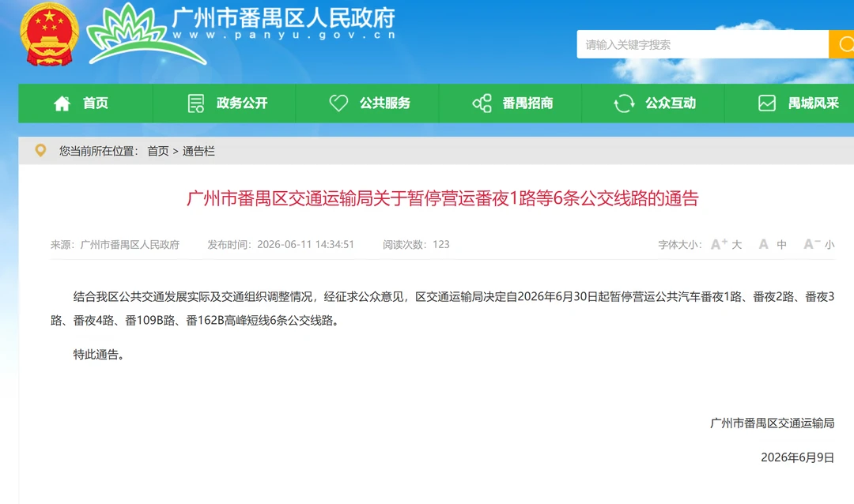Go to 通告栏 in the breadcrumb
The width and height of the screenshot is (854, 504).
pyautogui.click(x=198, y=151)
